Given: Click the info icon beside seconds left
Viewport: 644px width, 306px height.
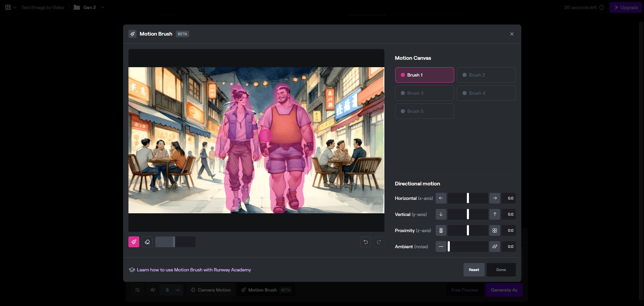Looking at the screenshot, I should point(602,7).
